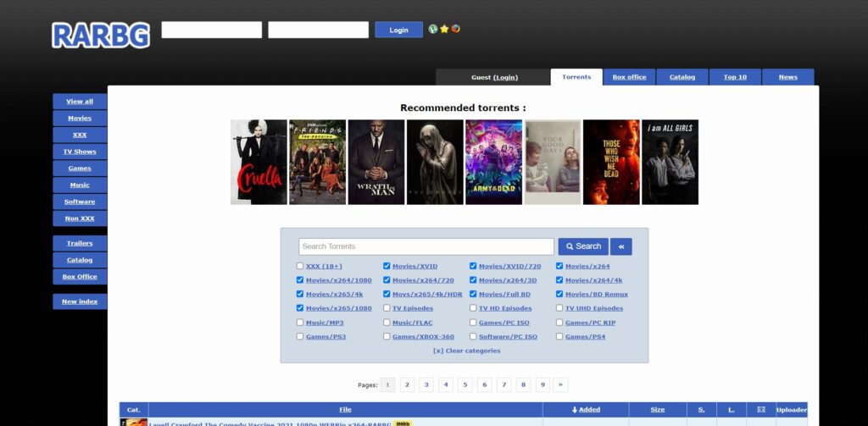Uncheck the Movies/XVID checkbox
The image size is (868, 426).
click(387, 266)
